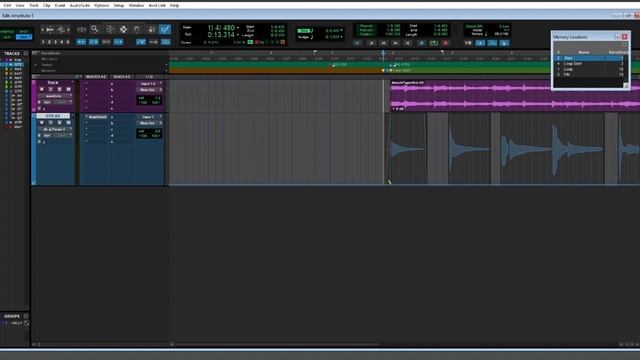Mute the purple Track
The image size is (640, 360).
[x=68, y=89]
